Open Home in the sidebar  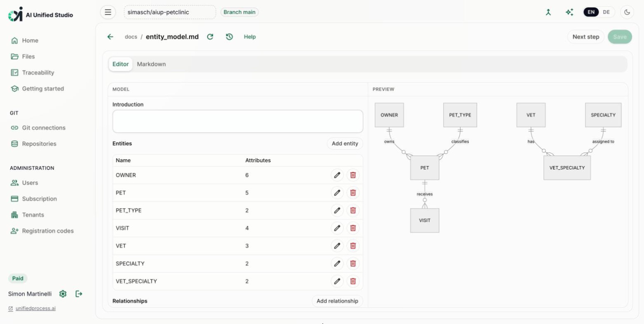pos(30,40)
